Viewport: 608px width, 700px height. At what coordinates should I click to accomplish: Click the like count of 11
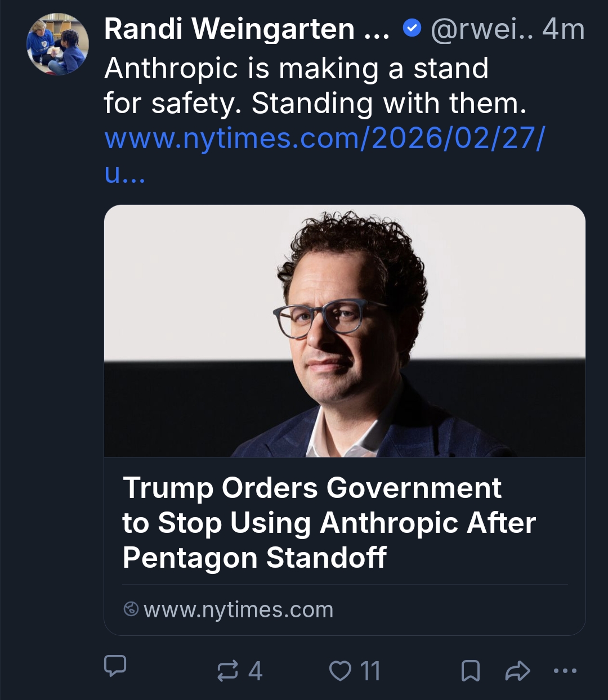coord(370,671)
